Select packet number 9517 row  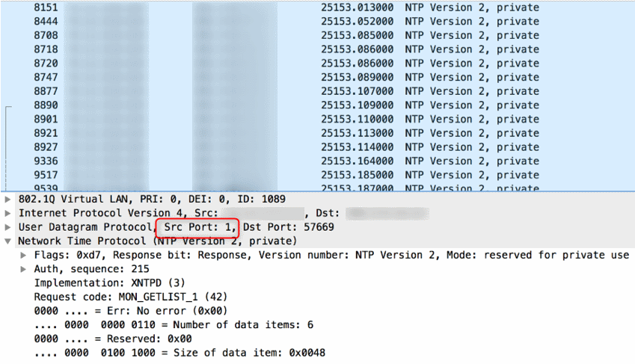[317, 176]
